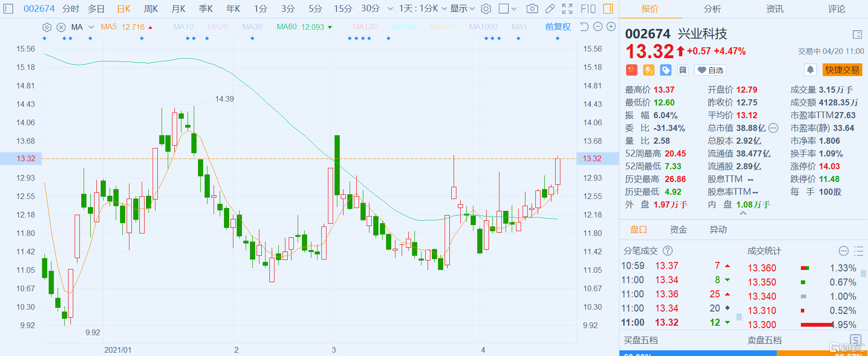
Task: Click the 14.39 high price marker
Action: pyautogui.click(x=224, y=99)
